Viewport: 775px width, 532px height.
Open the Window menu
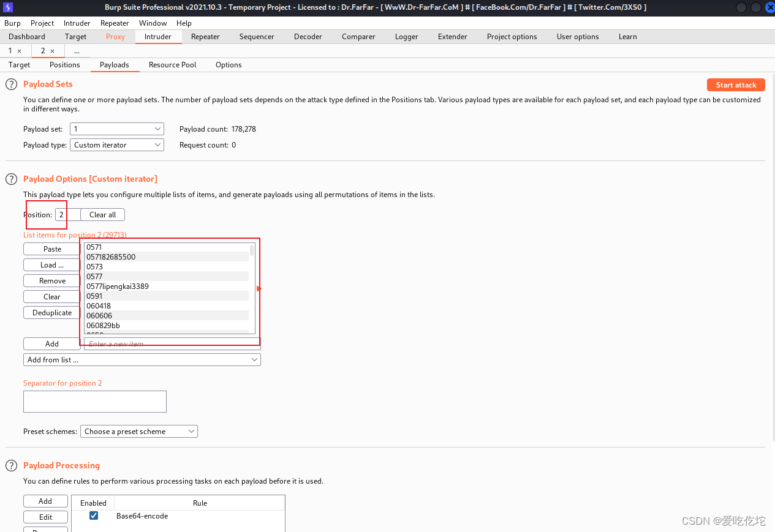point(153,23)
